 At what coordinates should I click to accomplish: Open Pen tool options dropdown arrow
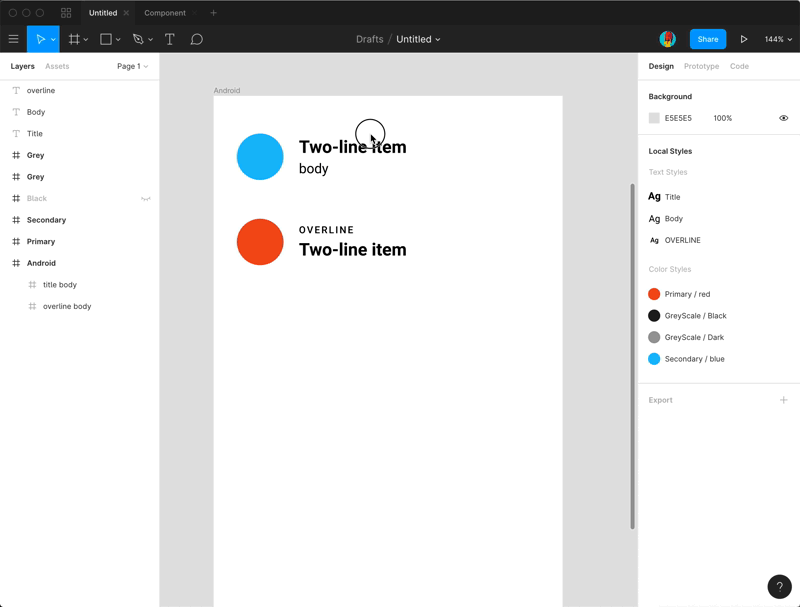click(x=150, y=40)
